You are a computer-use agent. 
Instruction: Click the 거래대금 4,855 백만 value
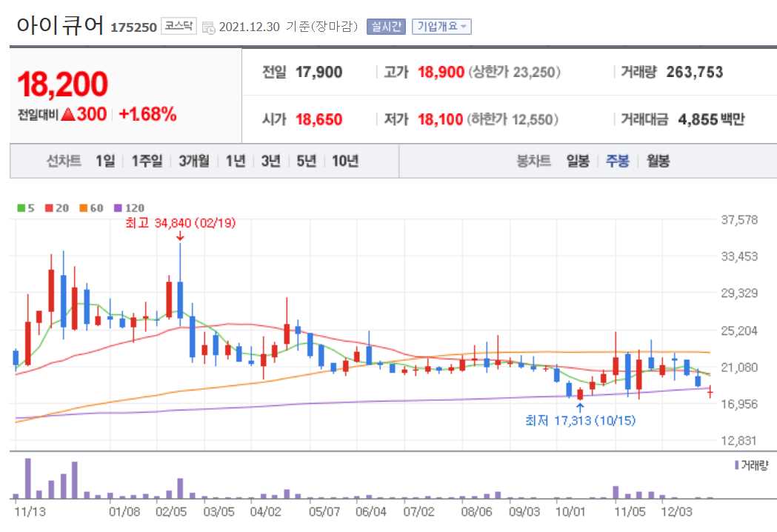click(711, 119)
